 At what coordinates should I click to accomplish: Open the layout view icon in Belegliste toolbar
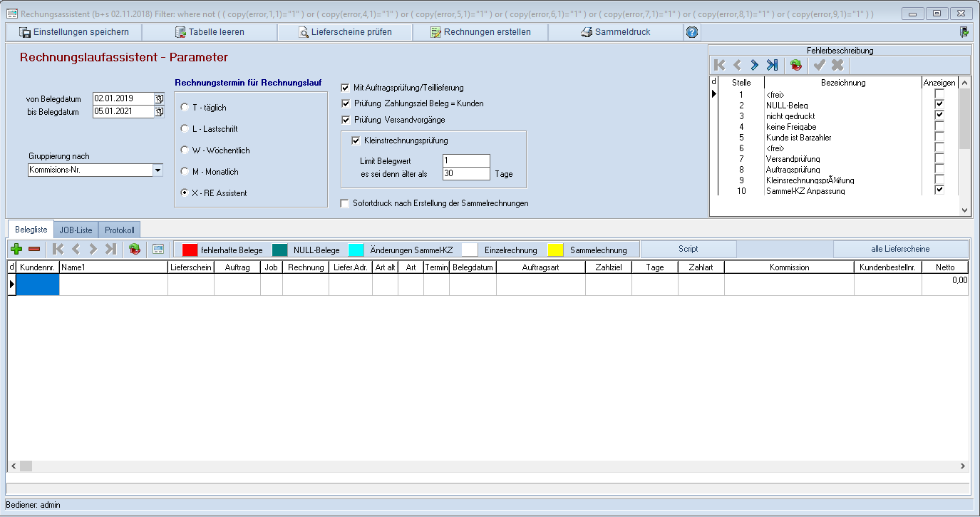coord(158,250)
